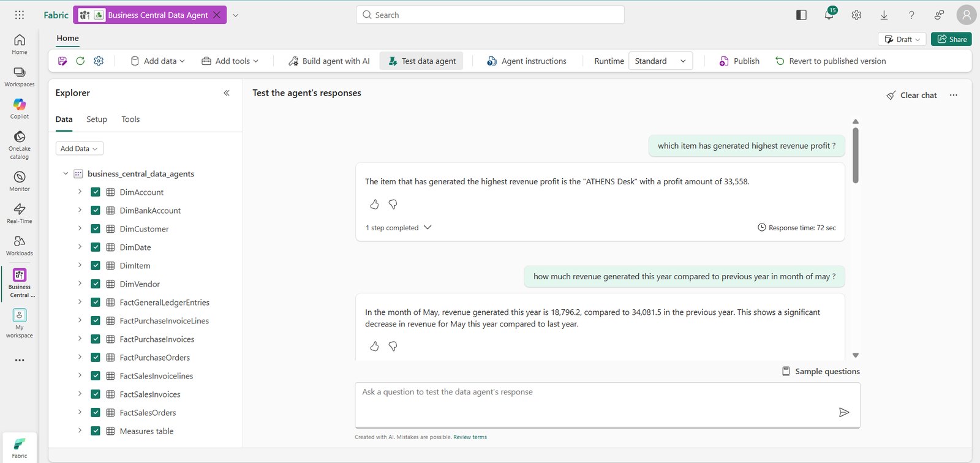Screen dimensions: 980x463
Task: Uncheck the DimBankAccount table
Action: click(x=96, y=210)
